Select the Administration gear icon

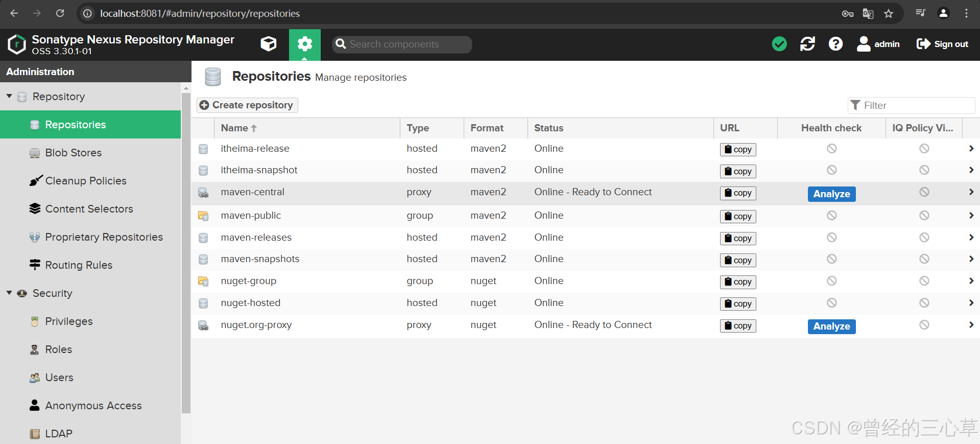(305, 44)
